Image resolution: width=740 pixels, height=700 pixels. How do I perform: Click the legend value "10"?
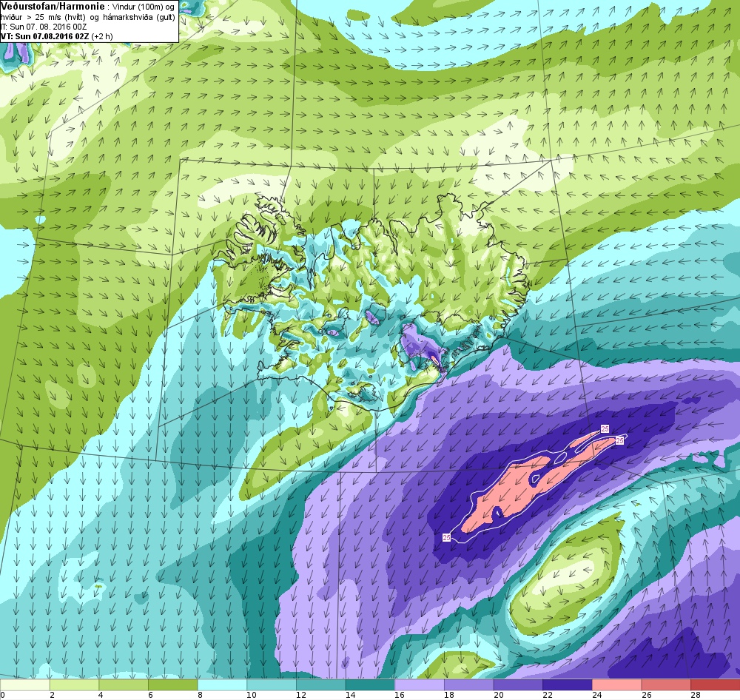click(x=251, y=695)
